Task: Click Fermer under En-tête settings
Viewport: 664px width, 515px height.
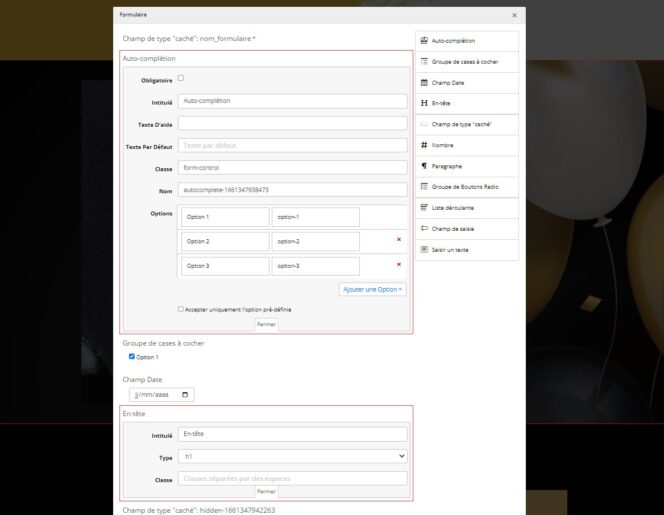Action: (x=266, y=491)
